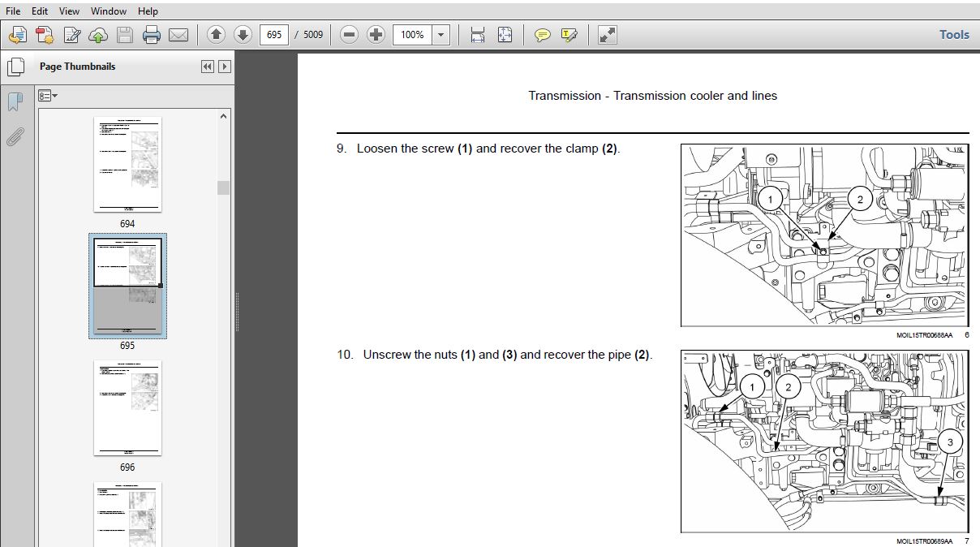Switch to read mode with the expand arrows icon

[607, 35]
